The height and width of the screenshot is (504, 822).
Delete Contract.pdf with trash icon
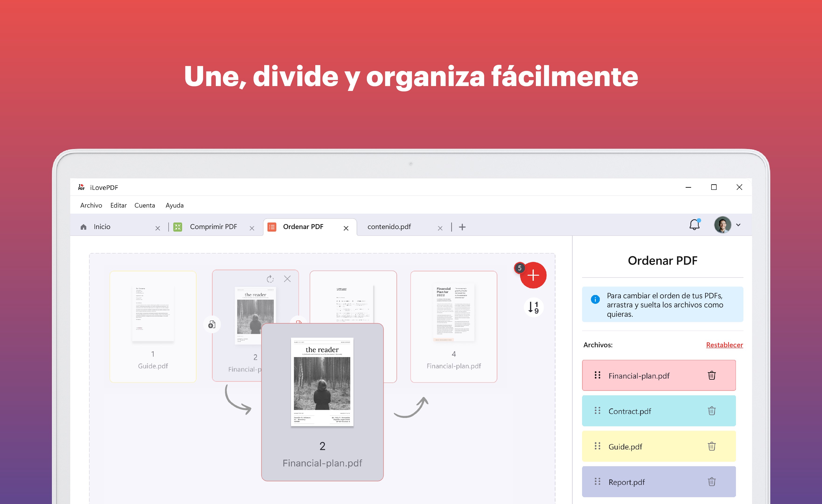[x=711, y=411]
